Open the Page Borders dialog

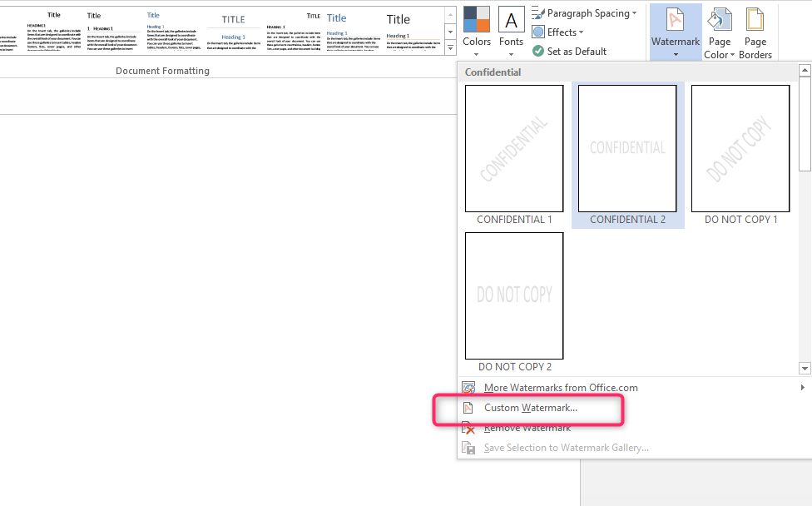[755, 32]
